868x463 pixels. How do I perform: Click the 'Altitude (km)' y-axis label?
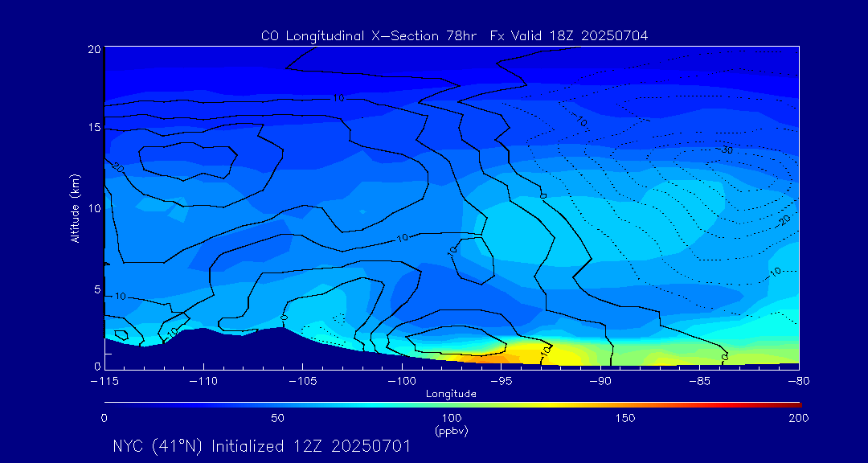tap(74, 207)
